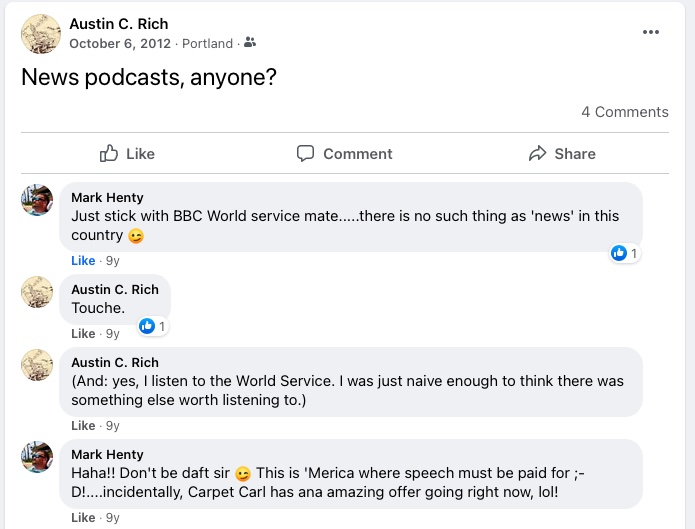The height and width of the screenshot is (529, 695).
Task: Click Austin's avatar beside 'Touche.' comment
Action: 37,292
